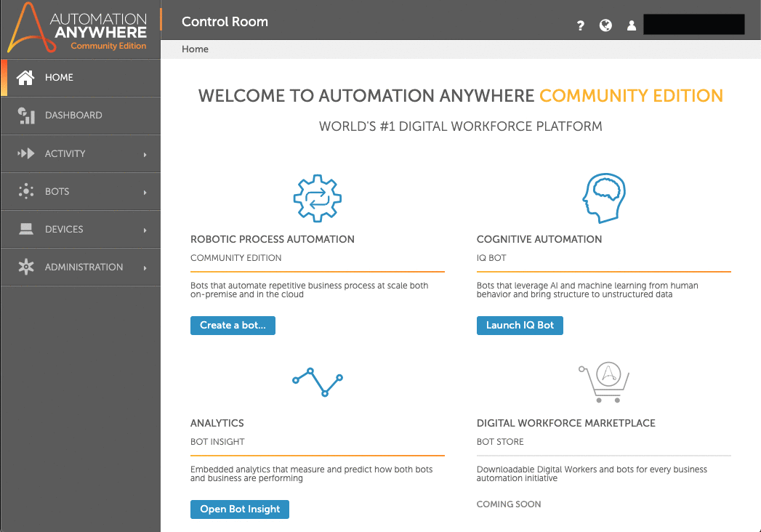
Task: Click the user profile icon
Action: tap(631, 25)
